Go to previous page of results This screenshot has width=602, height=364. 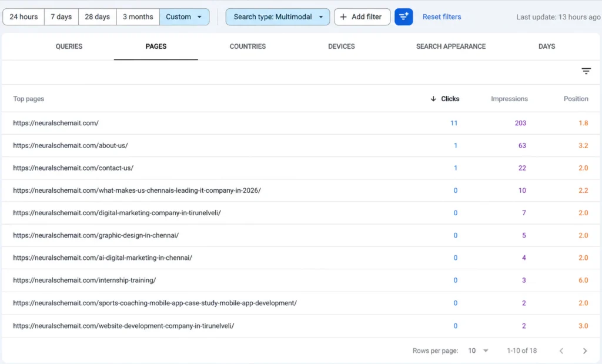coord(561,350)
